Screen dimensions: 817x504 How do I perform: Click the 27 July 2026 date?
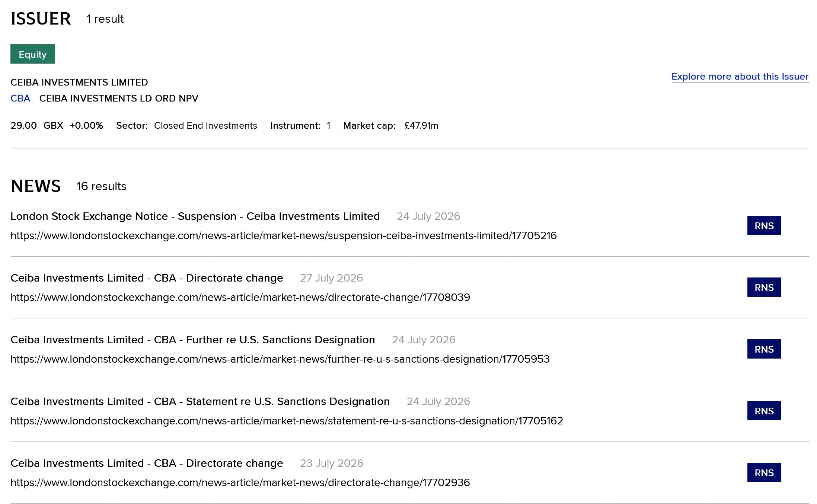(331, 278)
